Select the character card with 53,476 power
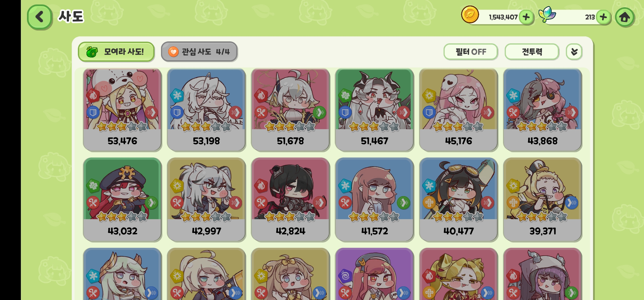This screenshot has height=300, width=644. click(x=122, y=110)
